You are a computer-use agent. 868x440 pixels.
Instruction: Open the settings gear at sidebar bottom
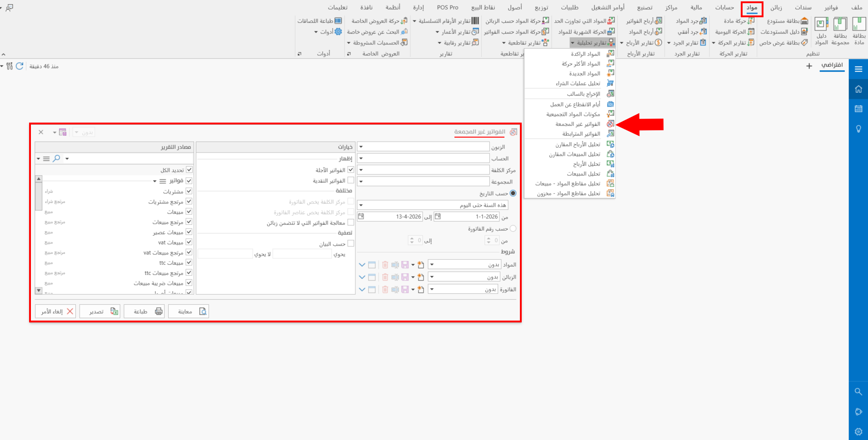tap(858, 432)
